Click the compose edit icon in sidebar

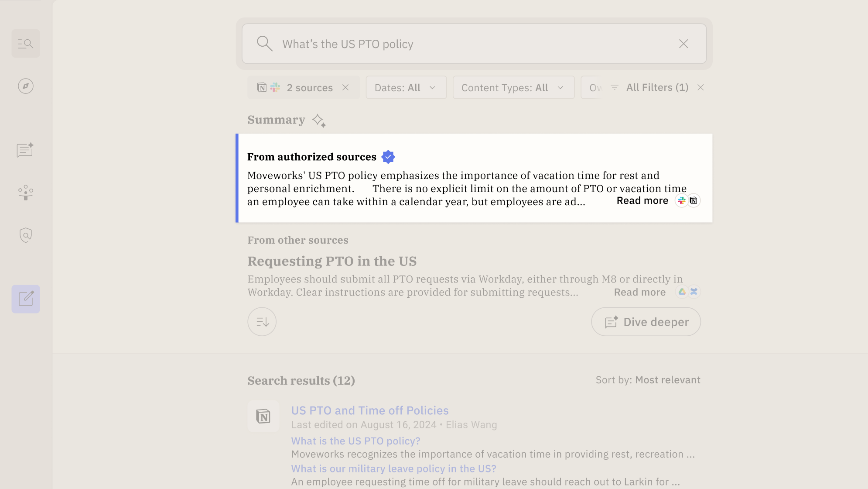pos(25,299)
